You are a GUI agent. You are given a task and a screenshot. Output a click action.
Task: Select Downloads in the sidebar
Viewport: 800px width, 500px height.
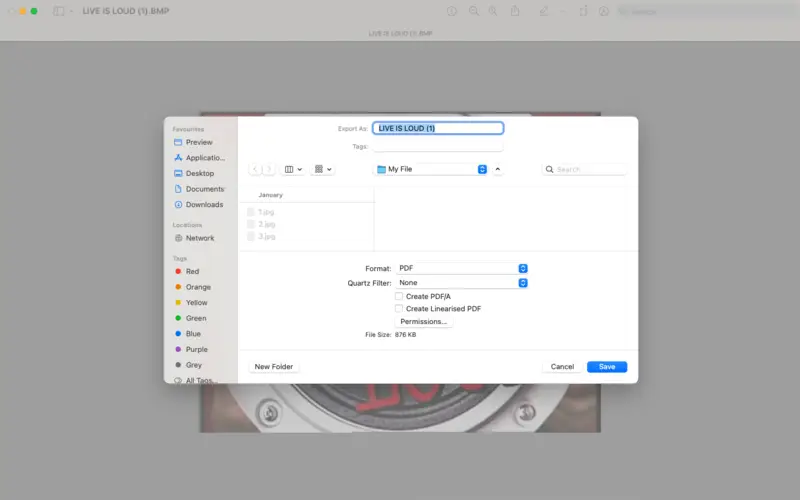click(198, 205)
